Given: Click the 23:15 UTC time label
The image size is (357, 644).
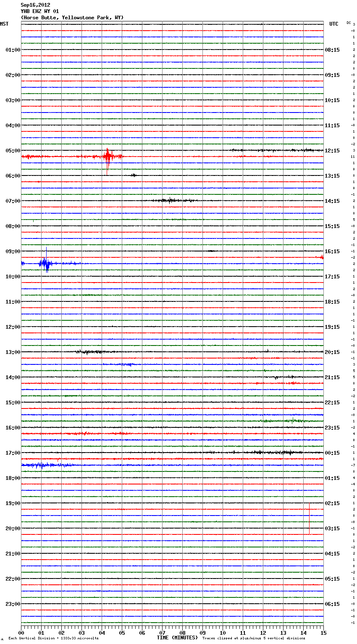Looking at the screenshot, I should pyautogui.click(x=332, y=428).
